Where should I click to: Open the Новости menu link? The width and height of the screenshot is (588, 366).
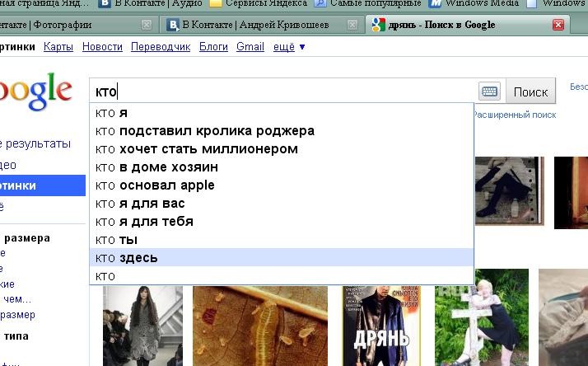[103, 47]
